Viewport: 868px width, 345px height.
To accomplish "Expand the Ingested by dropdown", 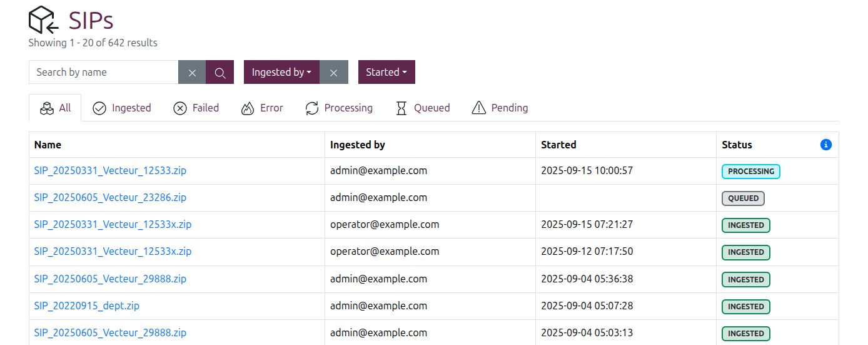I will click(281, 72).
